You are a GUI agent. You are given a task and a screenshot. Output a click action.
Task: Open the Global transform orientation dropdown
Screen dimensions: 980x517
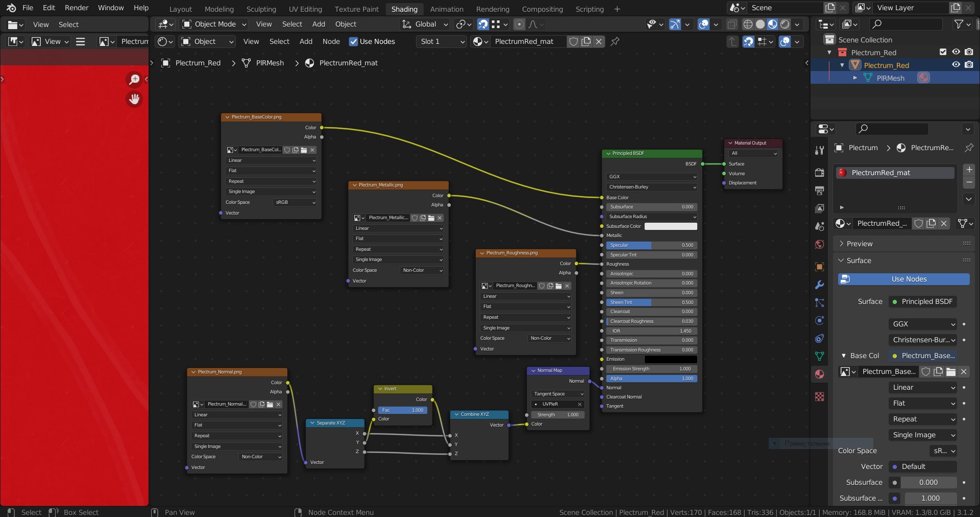click(x=425, y=24)
